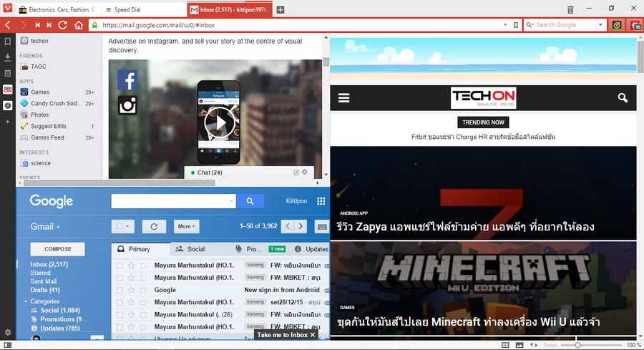Open the Downloads side panel
This screenshot has width=644, height=350.
7,57
